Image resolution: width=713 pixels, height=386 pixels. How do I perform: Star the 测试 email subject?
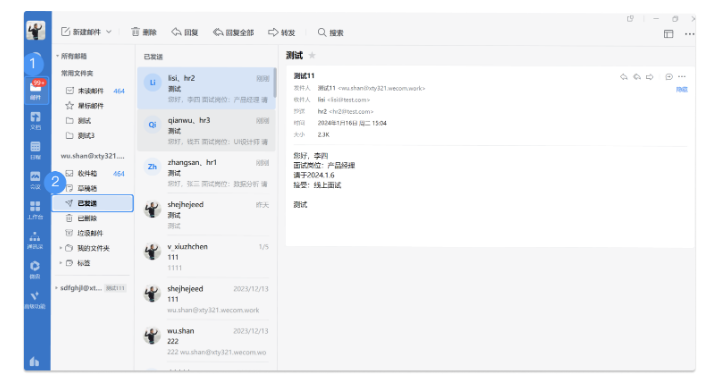point(312,55)
